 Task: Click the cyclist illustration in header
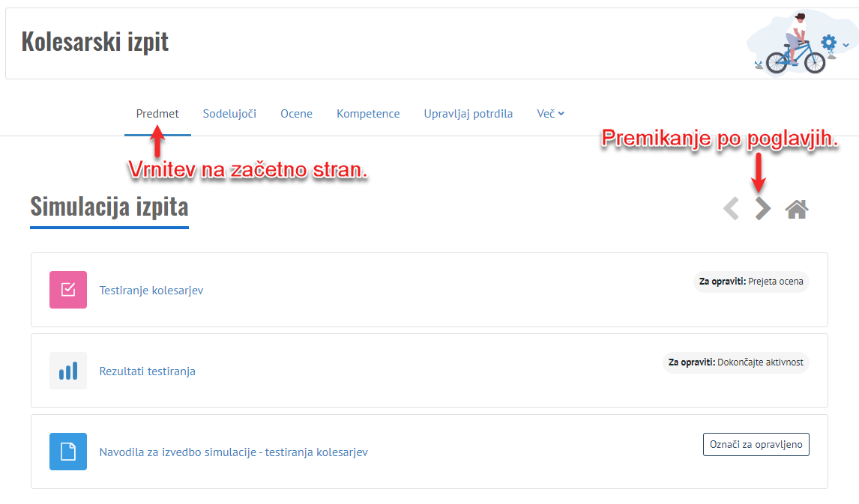[x=791, y=45]
